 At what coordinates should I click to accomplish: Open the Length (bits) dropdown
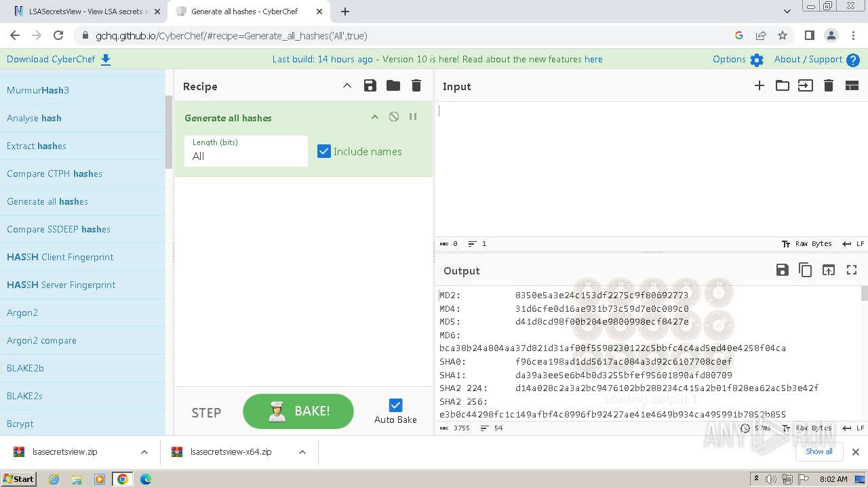pyautogui.click(x=246, y=150)
